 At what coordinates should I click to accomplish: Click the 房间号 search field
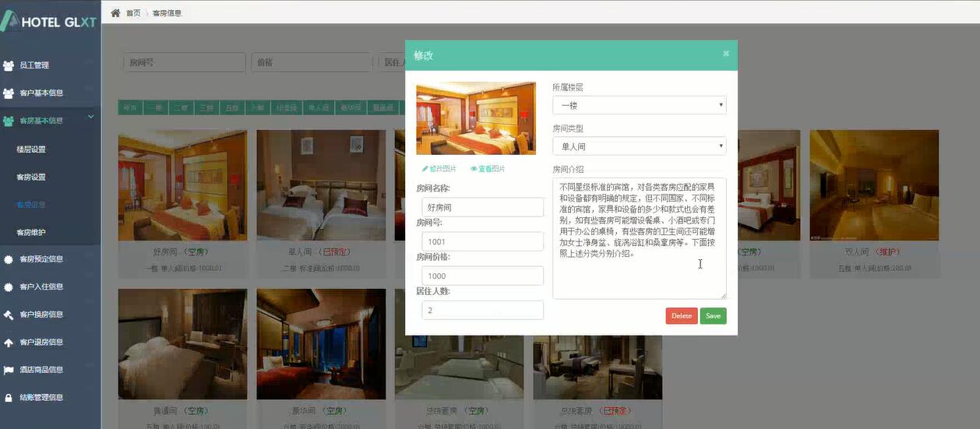(185, 62)
